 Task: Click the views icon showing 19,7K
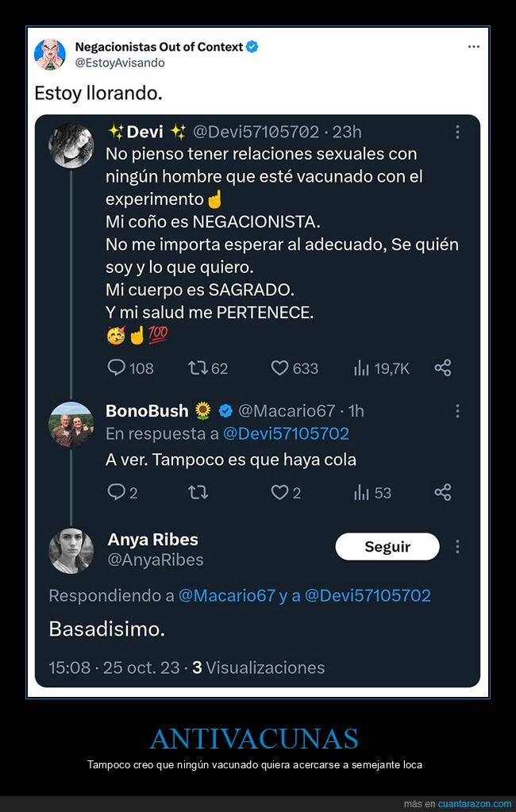tap(361, 368)
